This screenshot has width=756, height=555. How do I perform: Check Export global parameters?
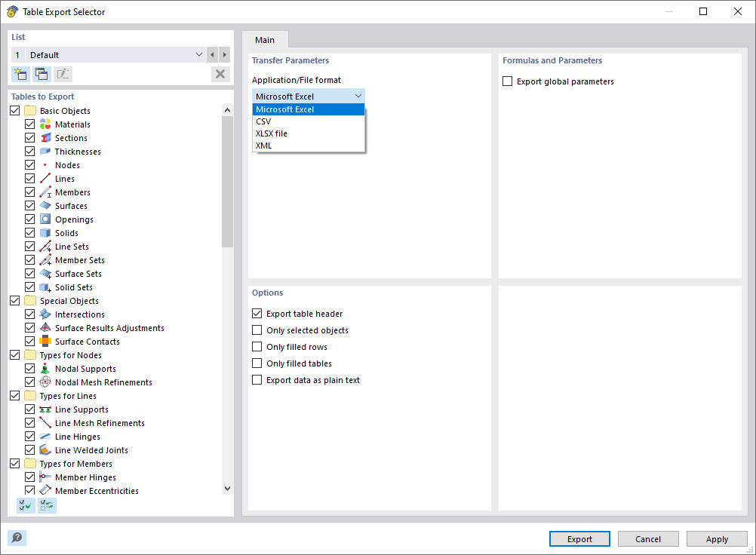(506, 81)
